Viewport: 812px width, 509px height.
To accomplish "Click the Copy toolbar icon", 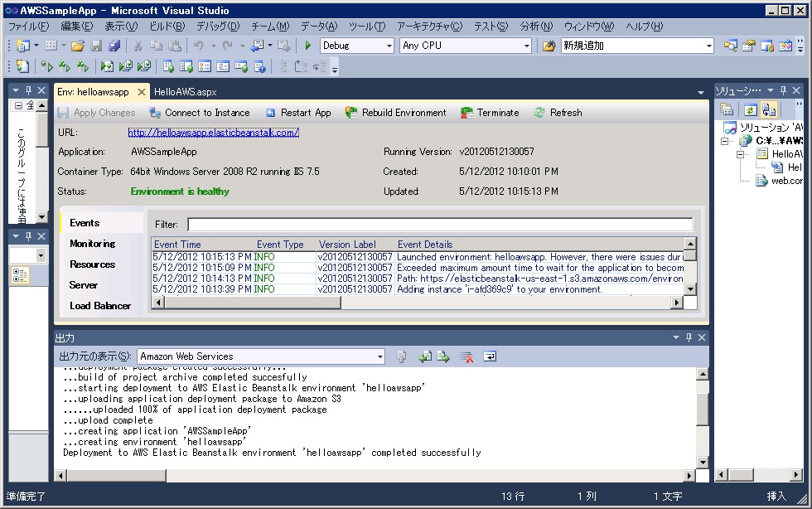I will coord(156,46).
